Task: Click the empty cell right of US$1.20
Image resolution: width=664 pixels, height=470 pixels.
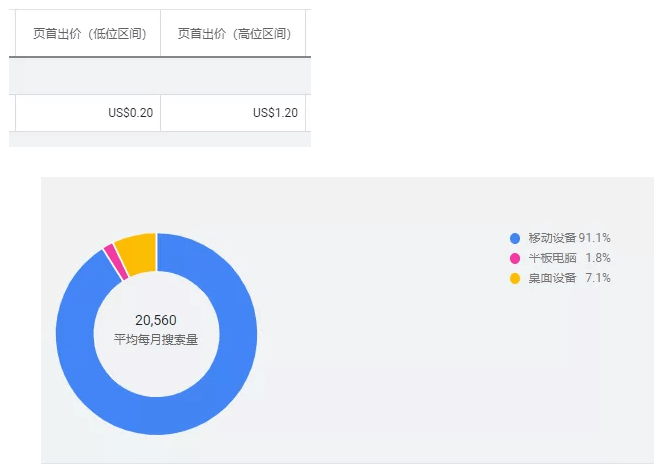Action: [308, 113]
